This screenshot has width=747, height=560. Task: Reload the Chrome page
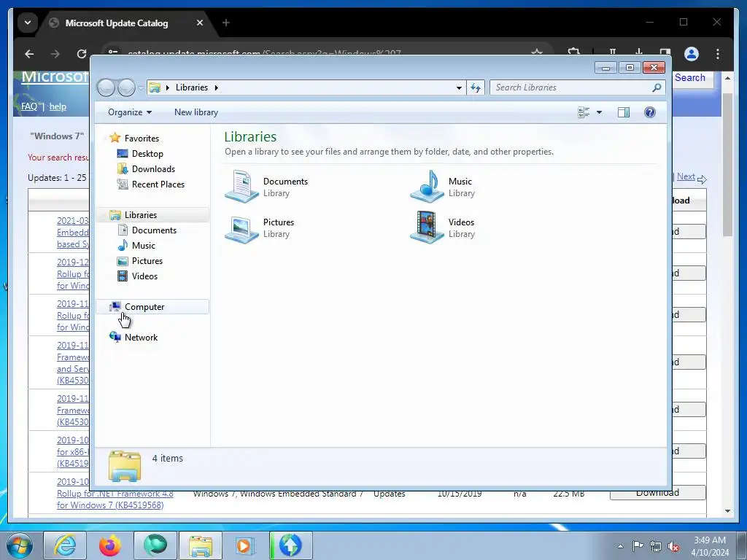coord(82,54)
